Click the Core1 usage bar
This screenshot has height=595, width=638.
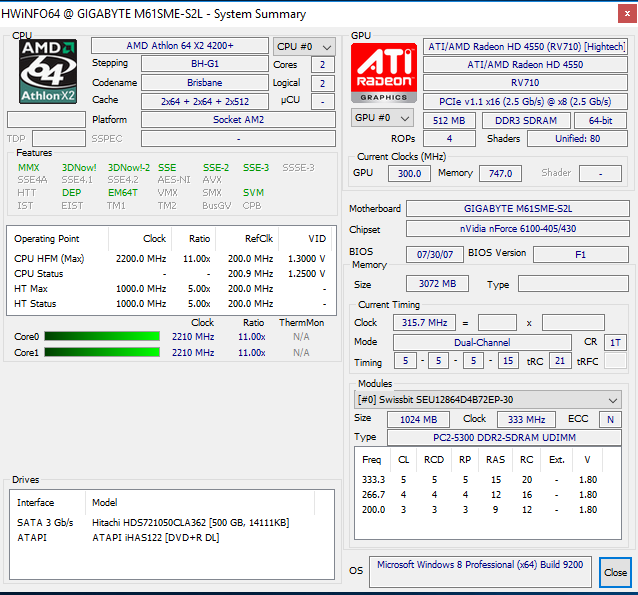pos(102,352)
